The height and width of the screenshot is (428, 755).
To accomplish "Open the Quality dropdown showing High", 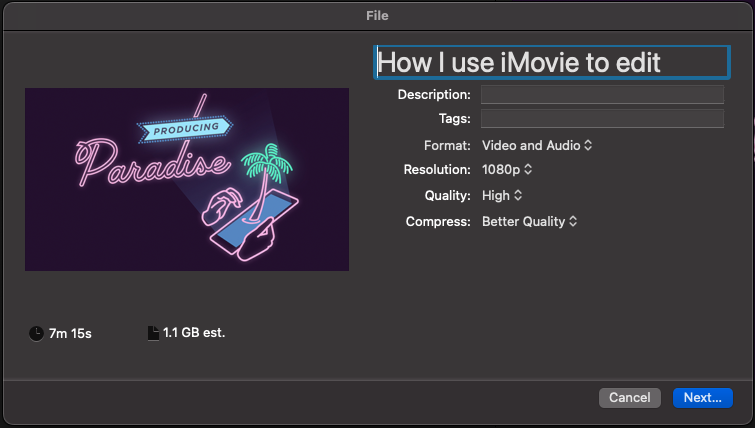I will tap(502, 195).
